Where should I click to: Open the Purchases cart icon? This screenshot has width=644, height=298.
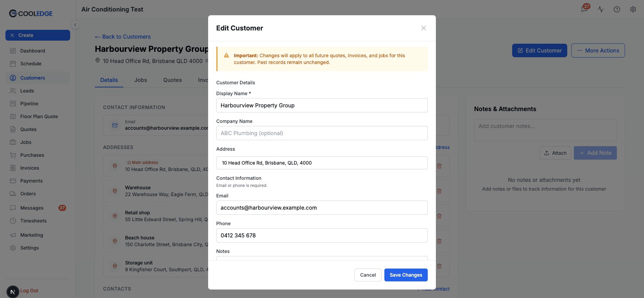[x=13, y=155]
